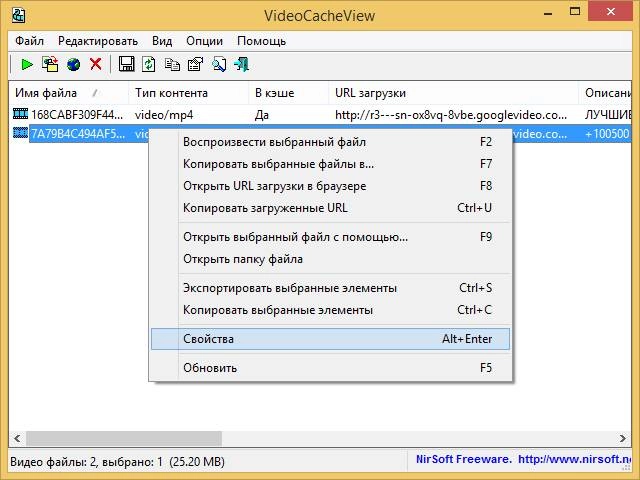Click the properties toolbar icon

pos(195,64)
